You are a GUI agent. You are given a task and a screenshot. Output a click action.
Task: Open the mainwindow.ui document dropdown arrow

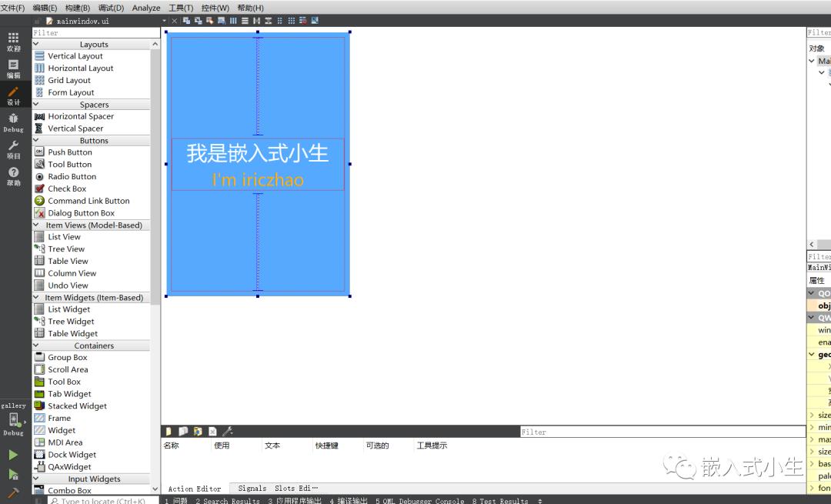point(165,21)
